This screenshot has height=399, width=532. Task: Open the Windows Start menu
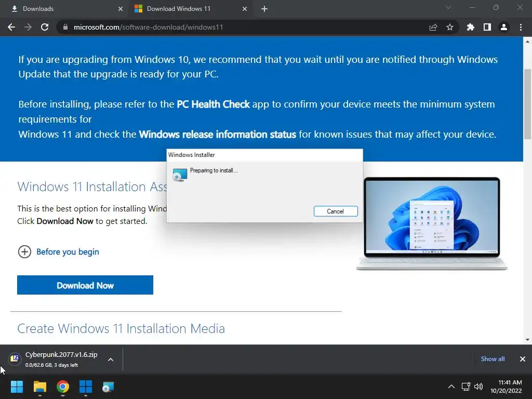pos(17,387)
